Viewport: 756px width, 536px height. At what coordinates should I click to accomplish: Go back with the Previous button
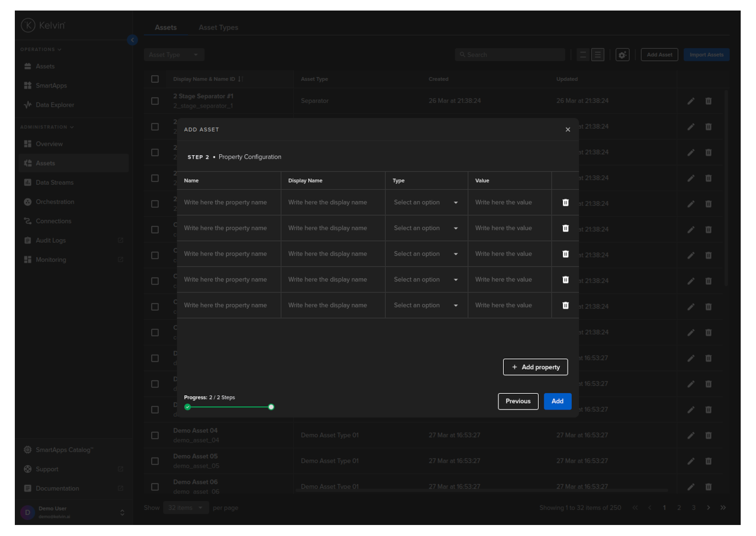(x=518, y=402)
